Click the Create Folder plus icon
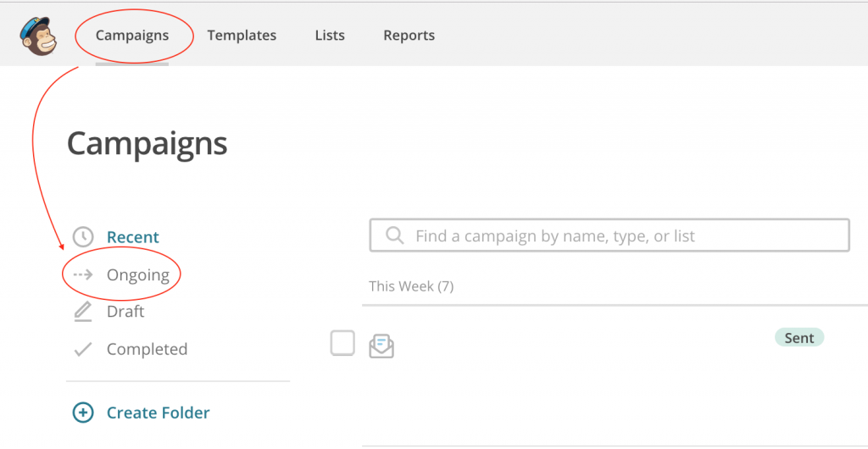 83,413
